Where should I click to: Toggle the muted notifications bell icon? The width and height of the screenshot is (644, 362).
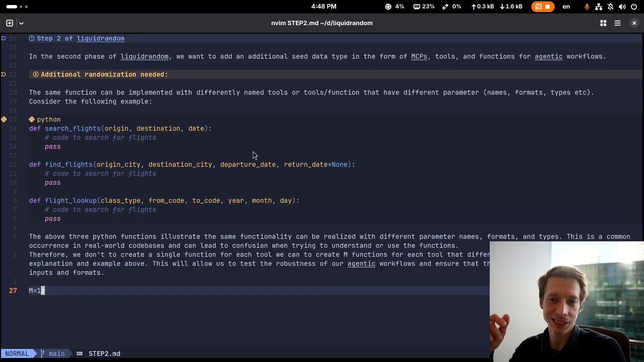[x=610, y=7]
